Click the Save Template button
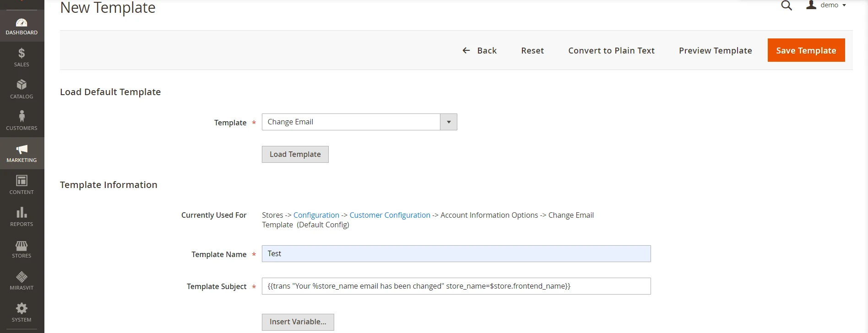Image resolution: width=868 pixels, height=333 pixels. coord(806,50)
